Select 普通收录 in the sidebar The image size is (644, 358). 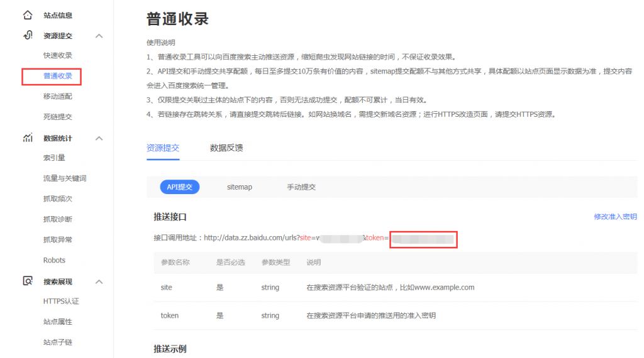57,76
